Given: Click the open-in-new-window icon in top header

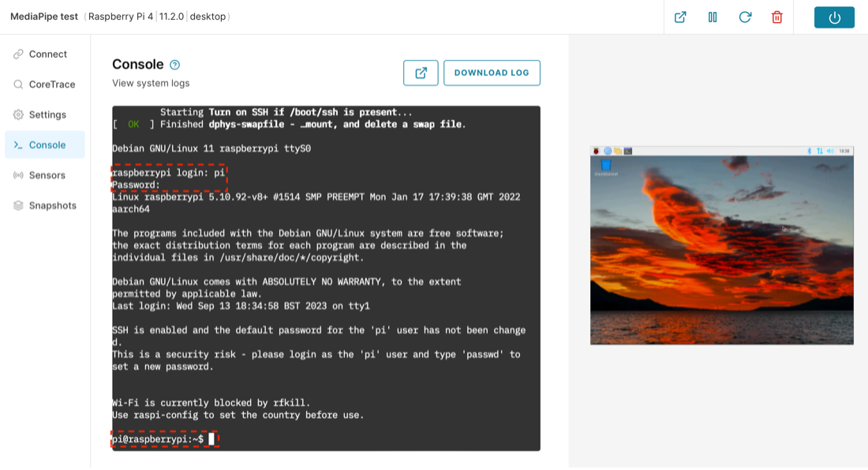Looking at the screenshot, I should 680,17.
